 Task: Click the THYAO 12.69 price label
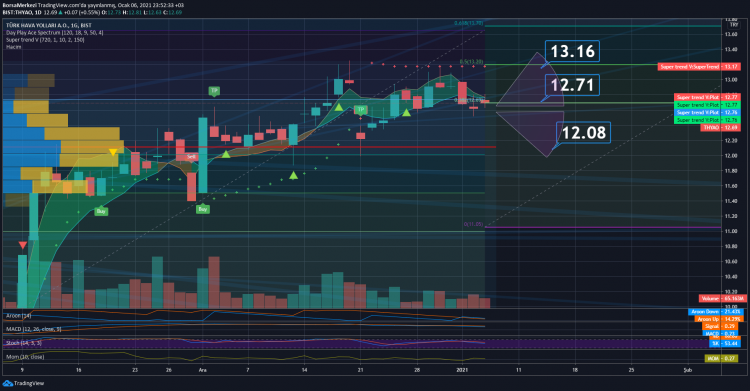720,128
